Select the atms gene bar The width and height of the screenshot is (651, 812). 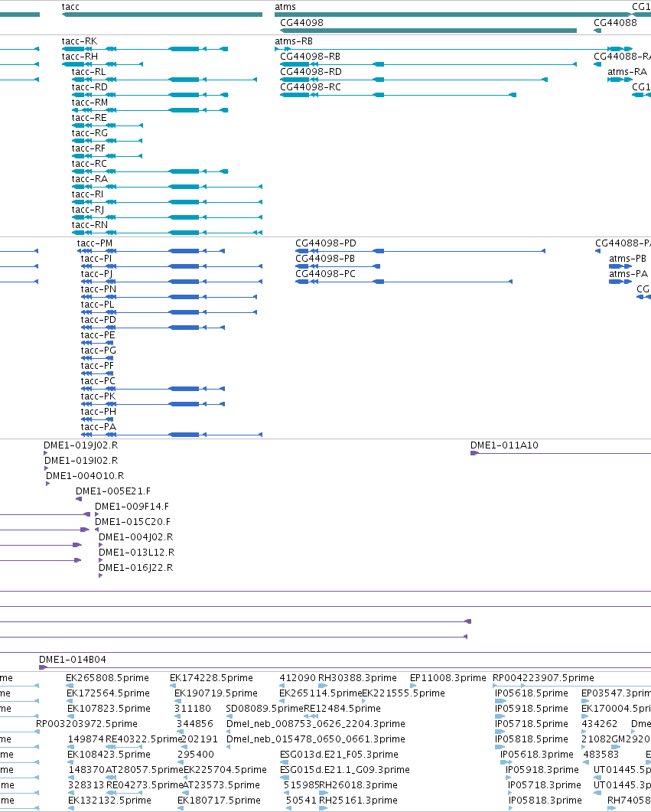tap(453, 15)
